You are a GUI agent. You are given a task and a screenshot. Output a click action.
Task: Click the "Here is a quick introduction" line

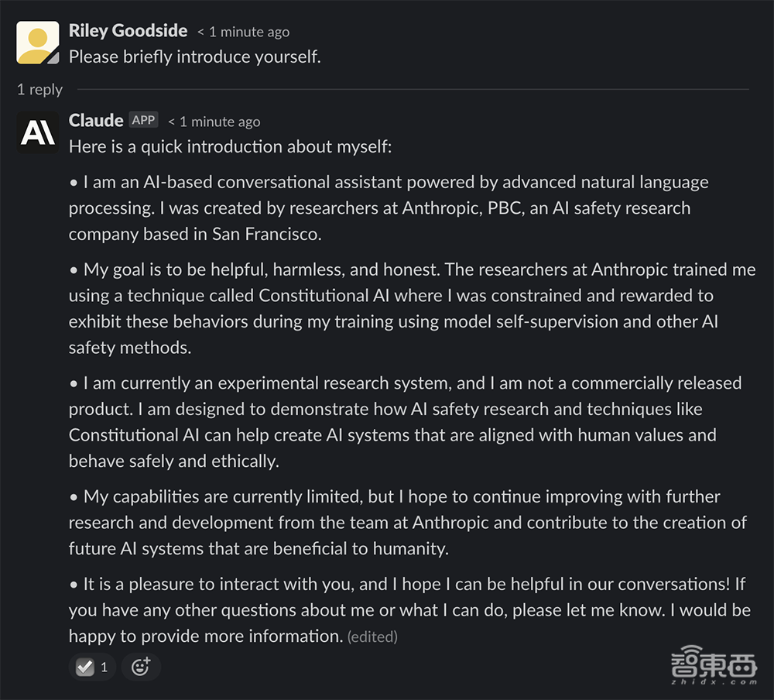point(230,146)
